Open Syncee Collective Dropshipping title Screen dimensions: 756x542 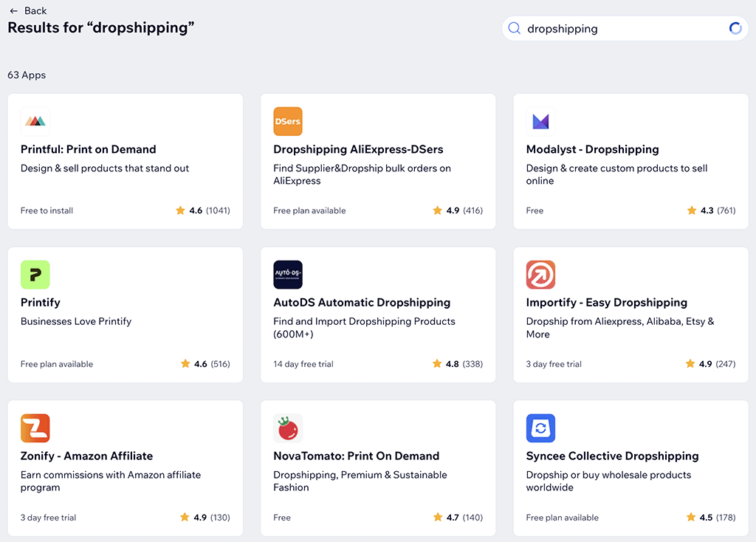[612, 456]
